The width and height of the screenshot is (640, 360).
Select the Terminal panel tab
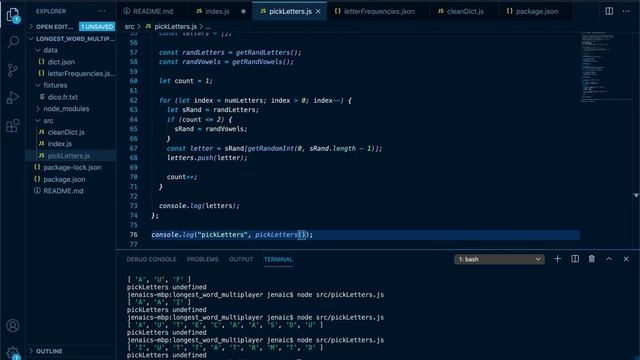coord(278,259)
